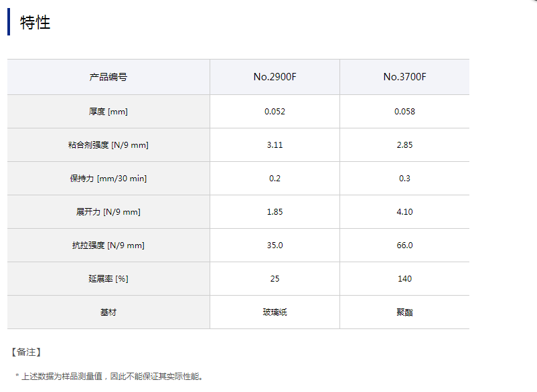Click the 展开力 [N/9 mm] row label
This screenshot has width=537, height=392.
[108, 212]
